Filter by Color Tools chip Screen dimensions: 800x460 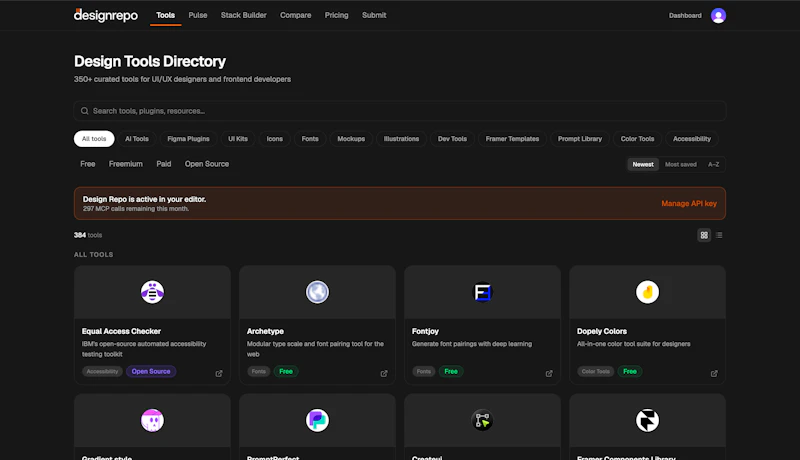(637, 139)
